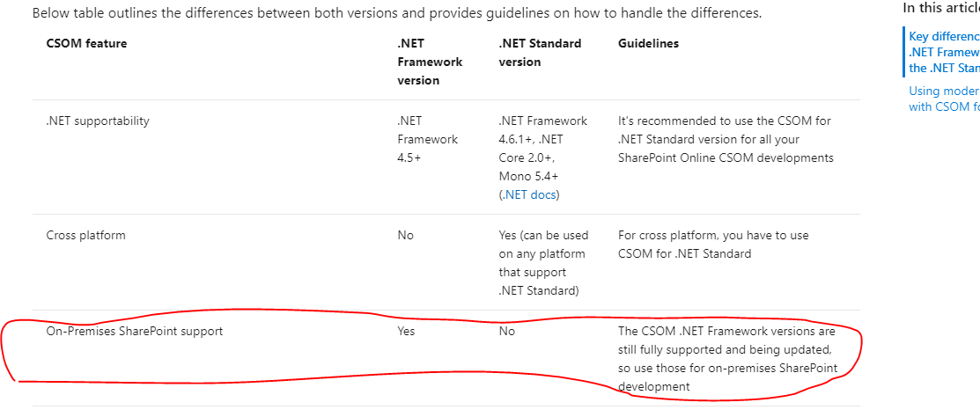Click the "It's recommended to use" guideline text
The width and height of the screenshot is (980, 417).
(726, 139)
